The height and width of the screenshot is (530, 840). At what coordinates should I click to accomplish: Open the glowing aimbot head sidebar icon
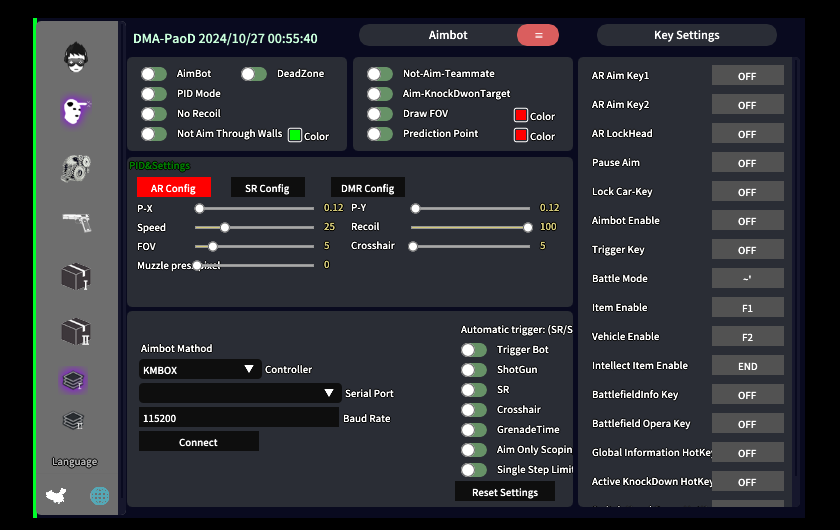click(x=76, y=111)
